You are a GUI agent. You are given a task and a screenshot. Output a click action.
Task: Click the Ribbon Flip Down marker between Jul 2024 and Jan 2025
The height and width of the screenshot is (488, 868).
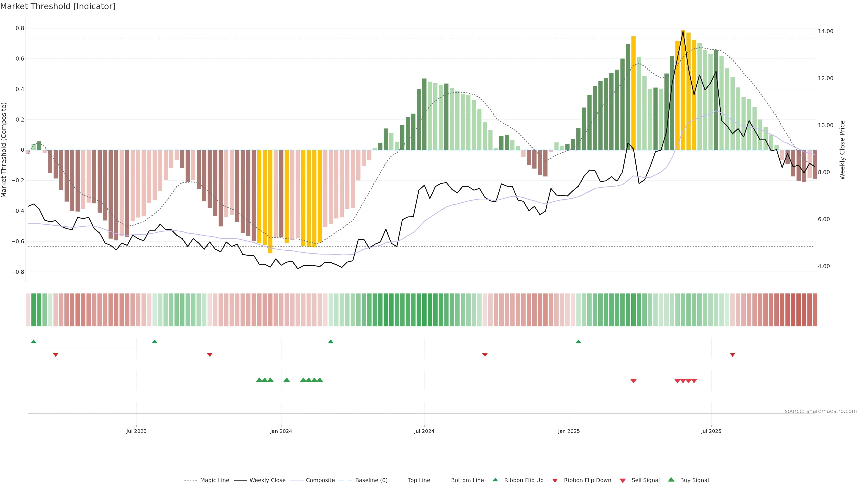pos(485,355)
